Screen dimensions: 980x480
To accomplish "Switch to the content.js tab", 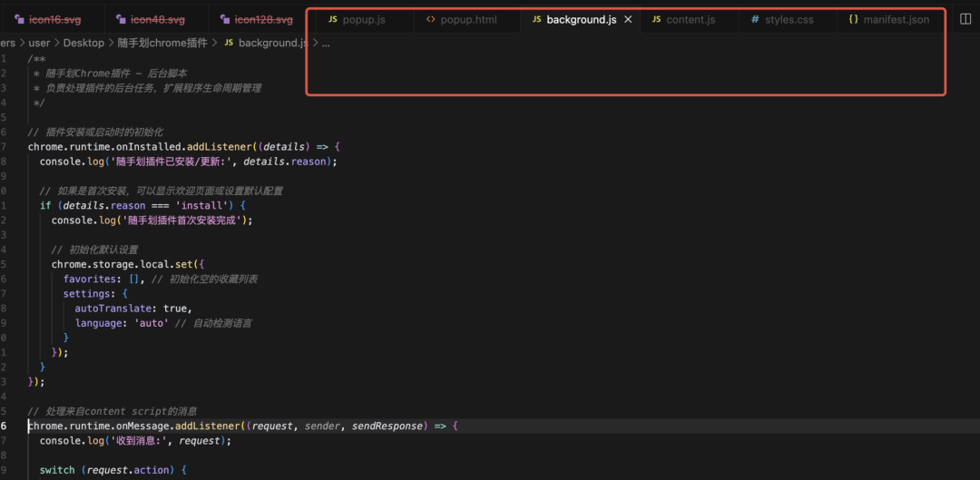I will (690, 19).
